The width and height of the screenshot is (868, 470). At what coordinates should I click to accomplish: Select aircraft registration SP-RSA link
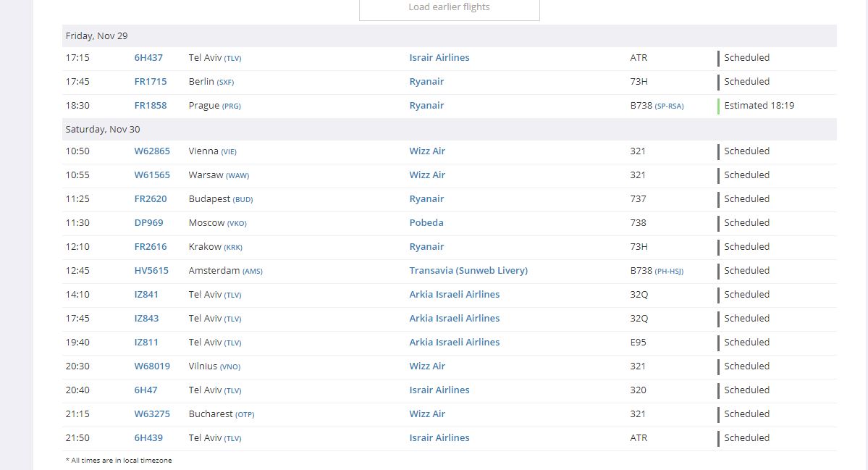pyautogui.click(x=669, y=106)
